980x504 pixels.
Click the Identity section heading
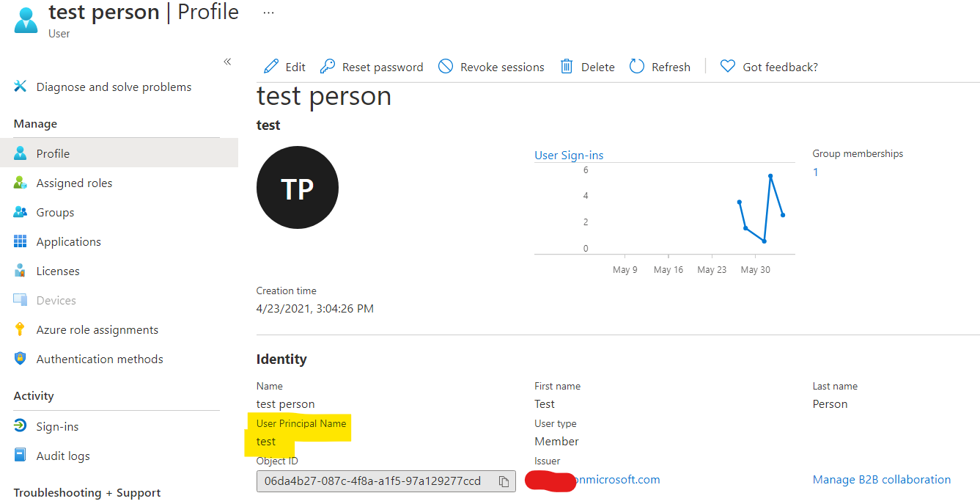click(281, 359)
